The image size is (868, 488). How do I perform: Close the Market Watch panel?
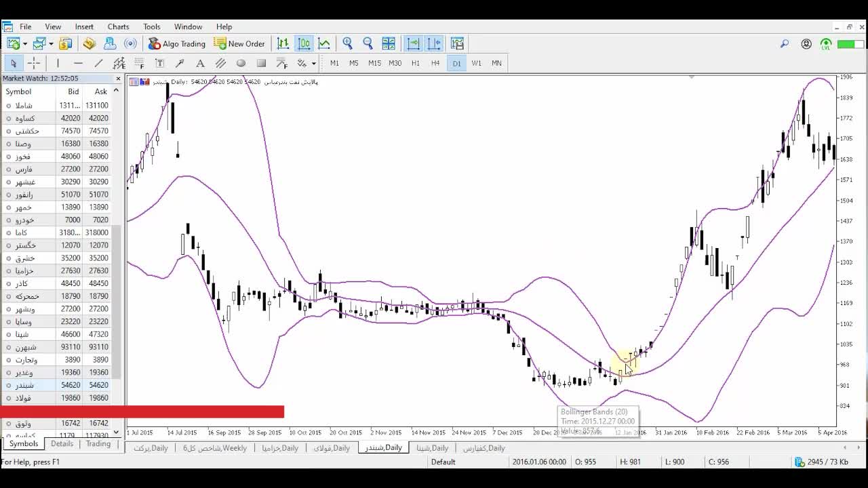click(118, 79)
